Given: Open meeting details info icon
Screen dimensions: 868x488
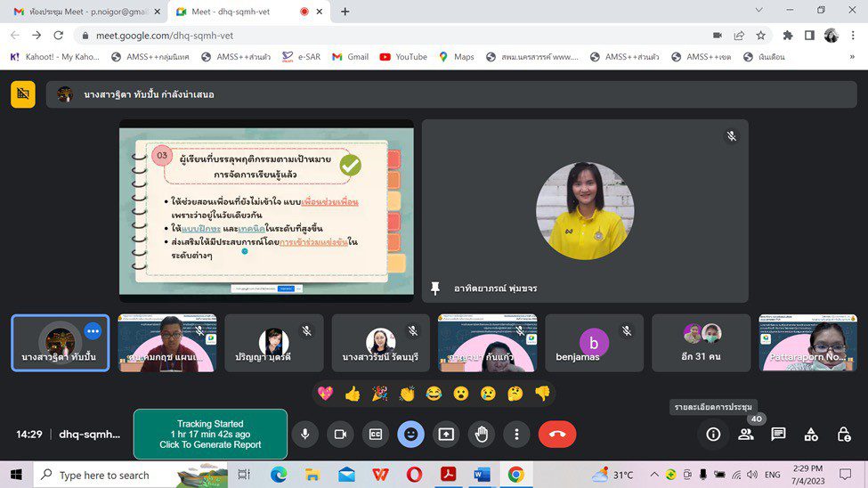Looking at the screenshot, I should [x=713, y=435].
